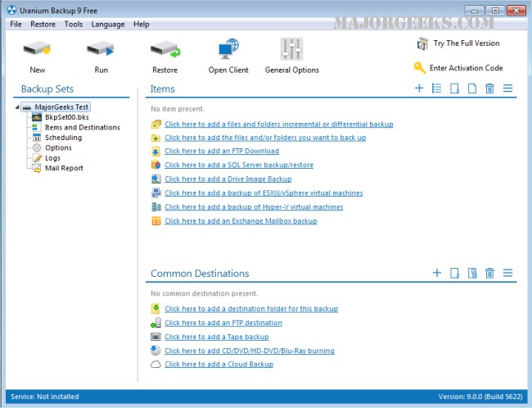This screenshot has width=532, height=408.
Task: Click the FTP destination server icon
Action: point(156,323)
